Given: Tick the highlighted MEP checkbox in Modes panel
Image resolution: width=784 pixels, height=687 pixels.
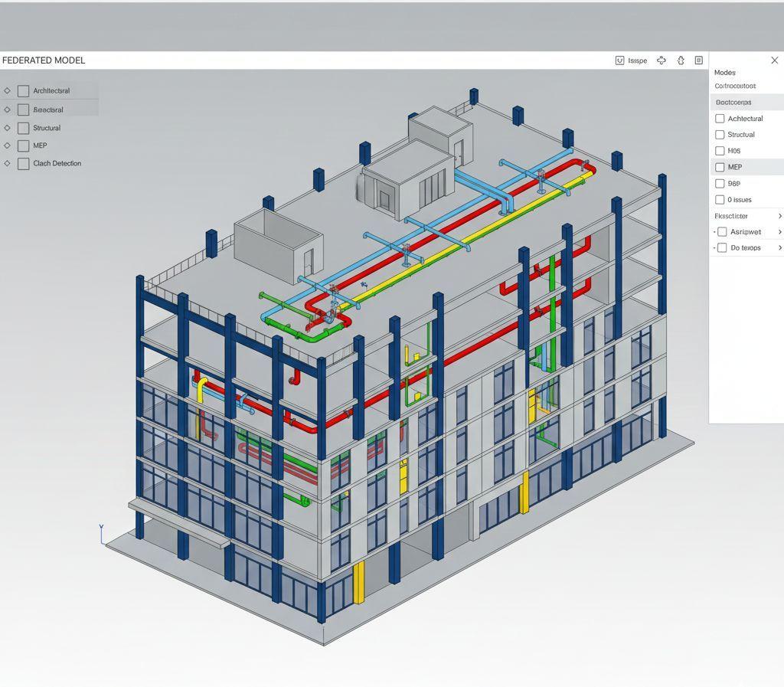Looking at the screenshot, I should click(x=720, y=167).
